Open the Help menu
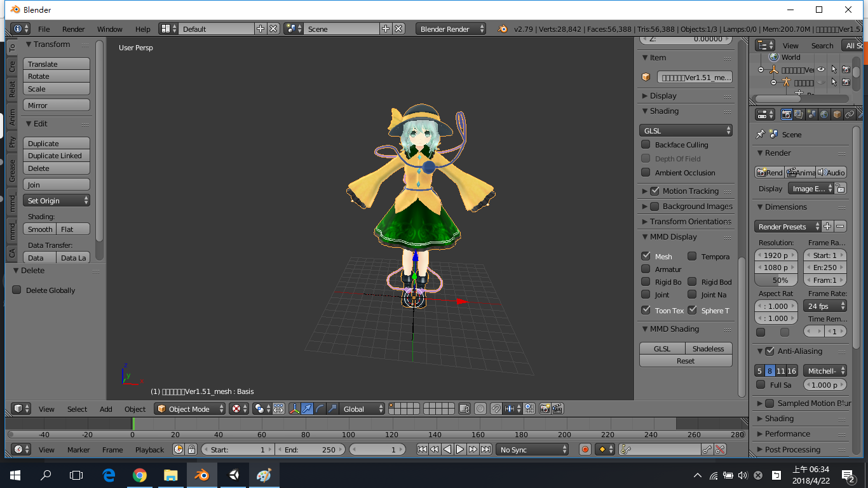868x488 pixels. (143, 29)
